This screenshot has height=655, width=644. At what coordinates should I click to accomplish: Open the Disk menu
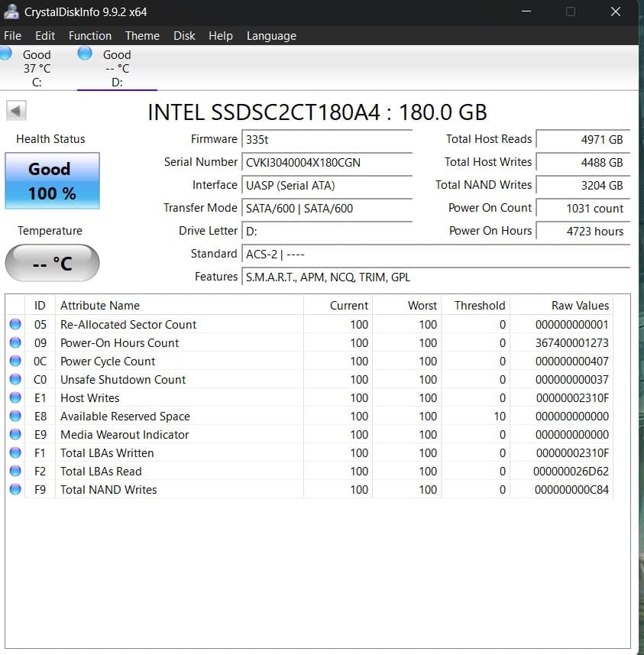click(184, 36)
